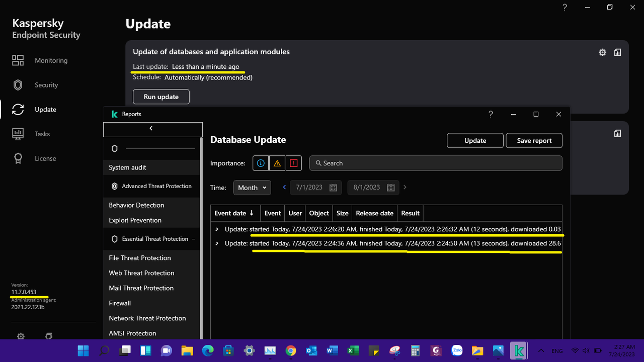Select Behavior Detection report
644x362 pixels.
tap(151, 205)
